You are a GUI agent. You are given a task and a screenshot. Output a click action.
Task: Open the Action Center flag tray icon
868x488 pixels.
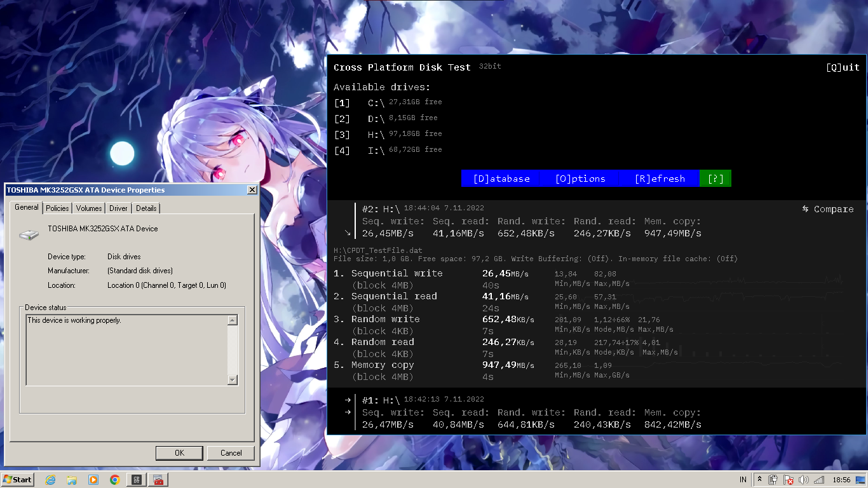789,480
